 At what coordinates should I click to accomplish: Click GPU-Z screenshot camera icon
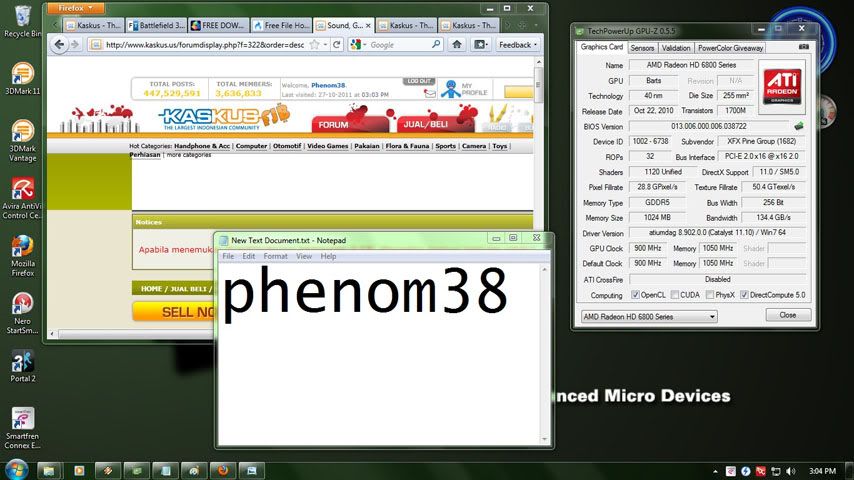804,47
